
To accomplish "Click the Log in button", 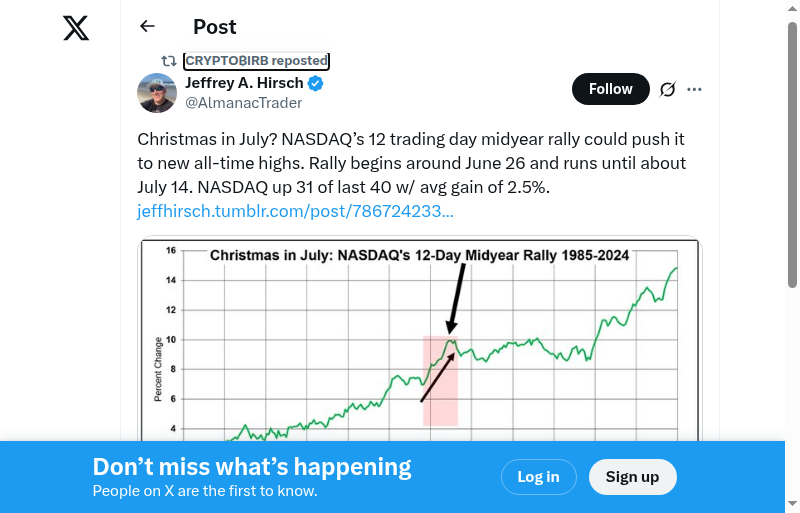I will (x=538, y=477).
